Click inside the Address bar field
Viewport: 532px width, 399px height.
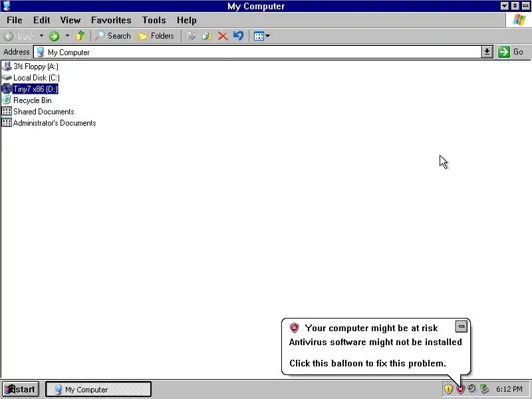(x=257, y=53)
